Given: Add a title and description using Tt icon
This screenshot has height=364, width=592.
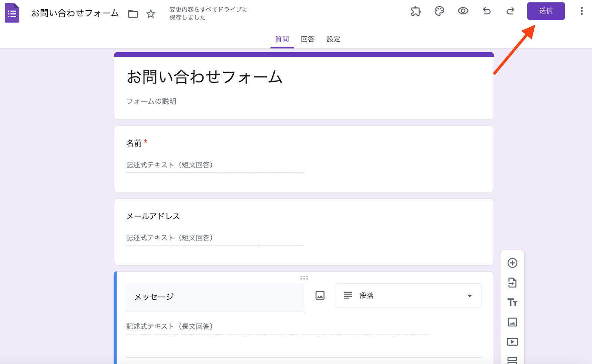Looking at the screenshot, I should pyautogui.click(x=512, y=302).
